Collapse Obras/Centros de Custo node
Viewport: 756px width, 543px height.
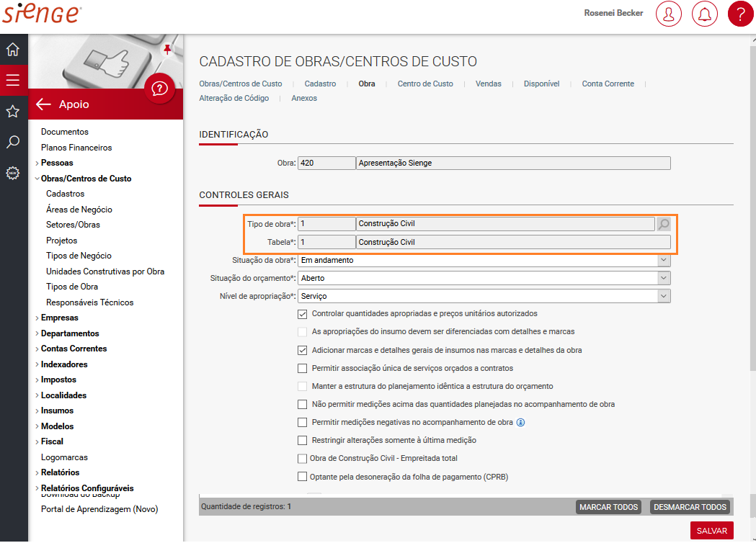[37, 179]
